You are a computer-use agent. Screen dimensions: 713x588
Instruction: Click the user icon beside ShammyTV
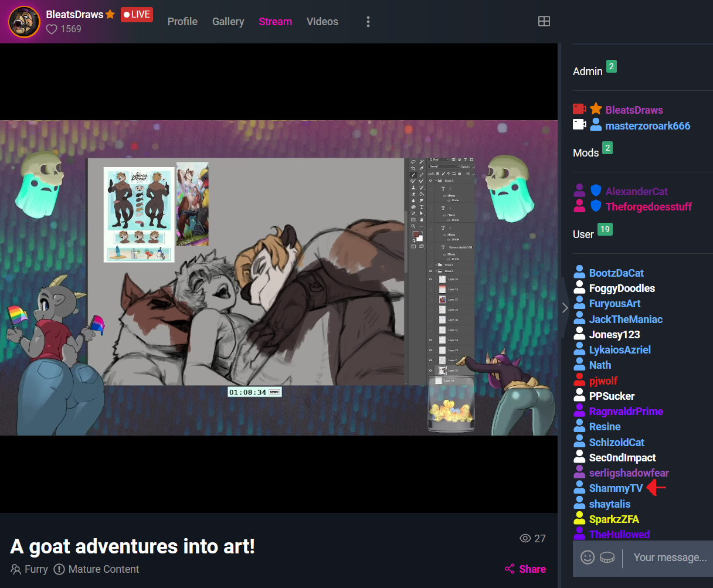579,487
